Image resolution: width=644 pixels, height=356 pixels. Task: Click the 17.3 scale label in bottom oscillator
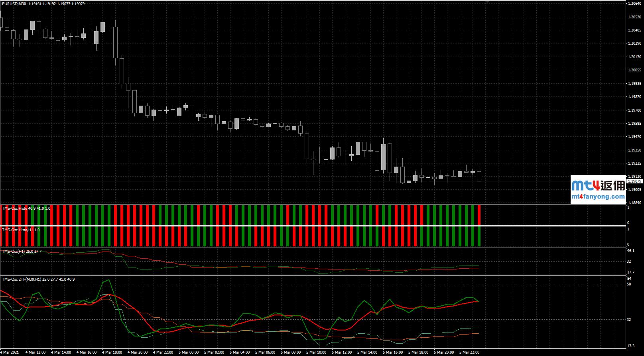631,346
